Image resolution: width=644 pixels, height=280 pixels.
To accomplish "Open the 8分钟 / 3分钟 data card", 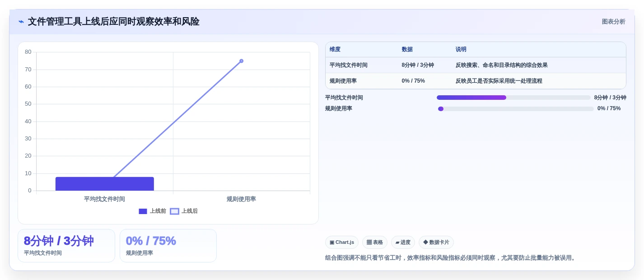I will [66, 246].
